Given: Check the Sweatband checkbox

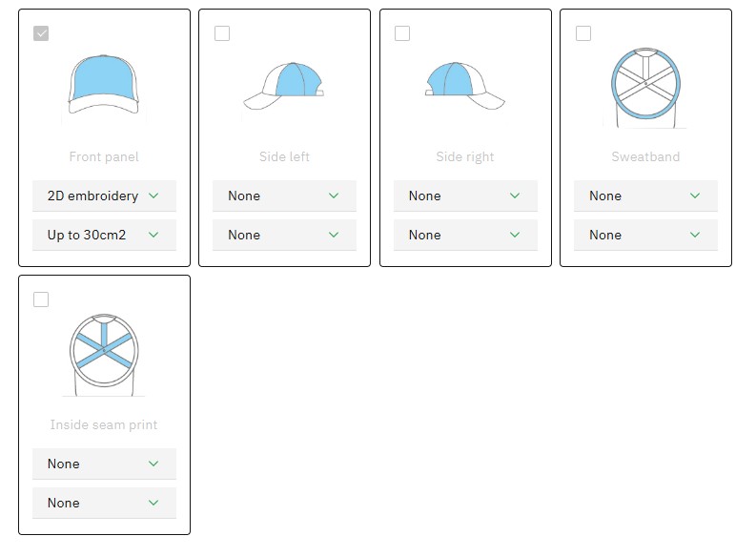Looking at the screenshot, I should coord(583,33).
